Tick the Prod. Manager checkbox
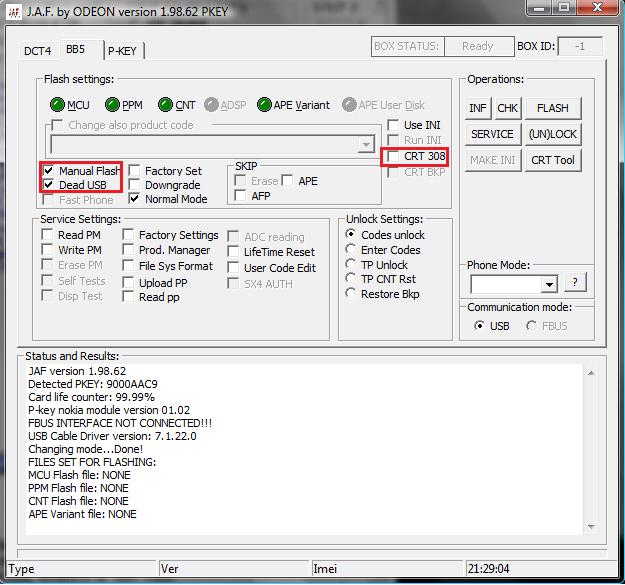This screenshot has height=585, width=625. (x=128, y=249)
